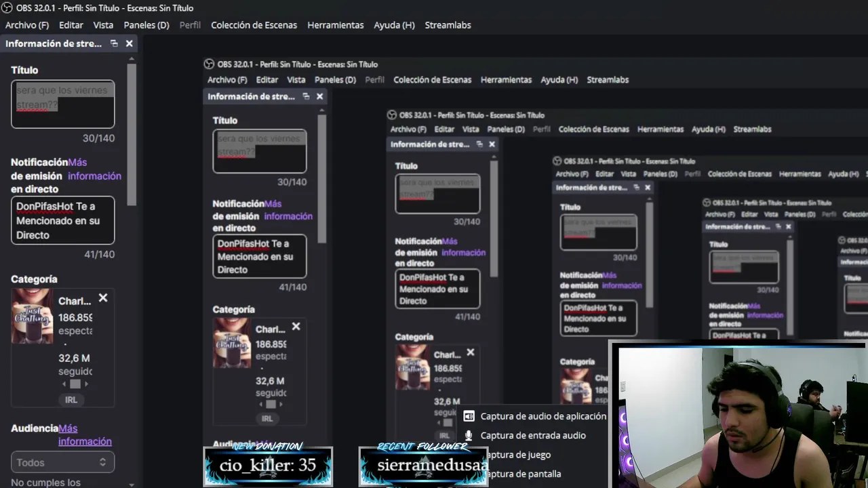This screenshot has width=868, height=488.
Task: Close the main Información de stream panel
Action: click(129, 43)
